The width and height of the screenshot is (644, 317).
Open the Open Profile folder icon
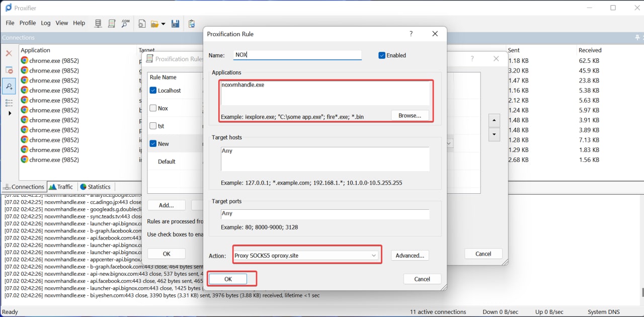[154, 24]
